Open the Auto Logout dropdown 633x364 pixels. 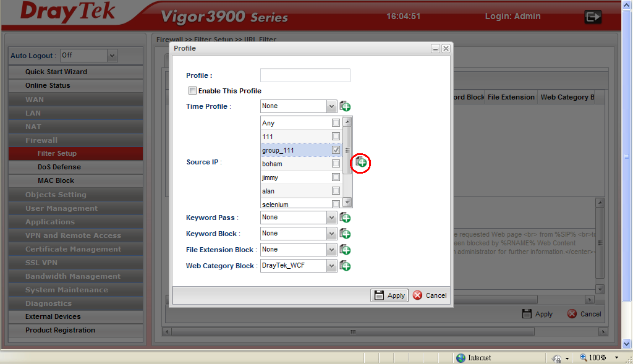113,56
